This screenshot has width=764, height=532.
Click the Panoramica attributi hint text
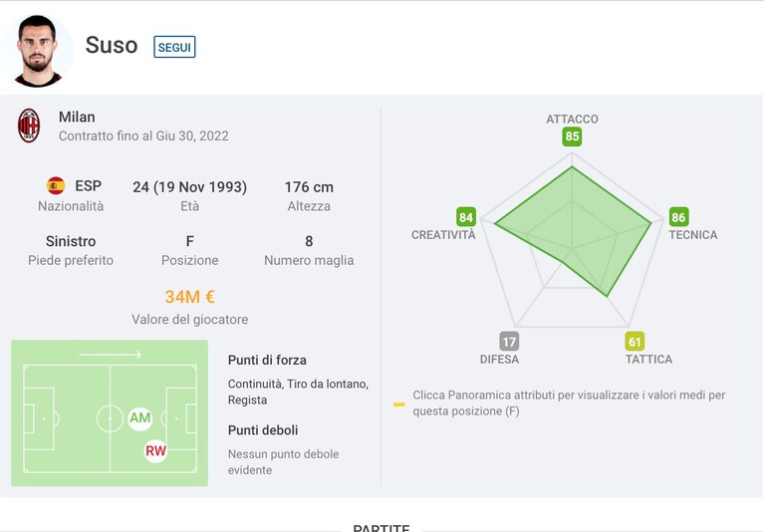click(x=569, y=402)
